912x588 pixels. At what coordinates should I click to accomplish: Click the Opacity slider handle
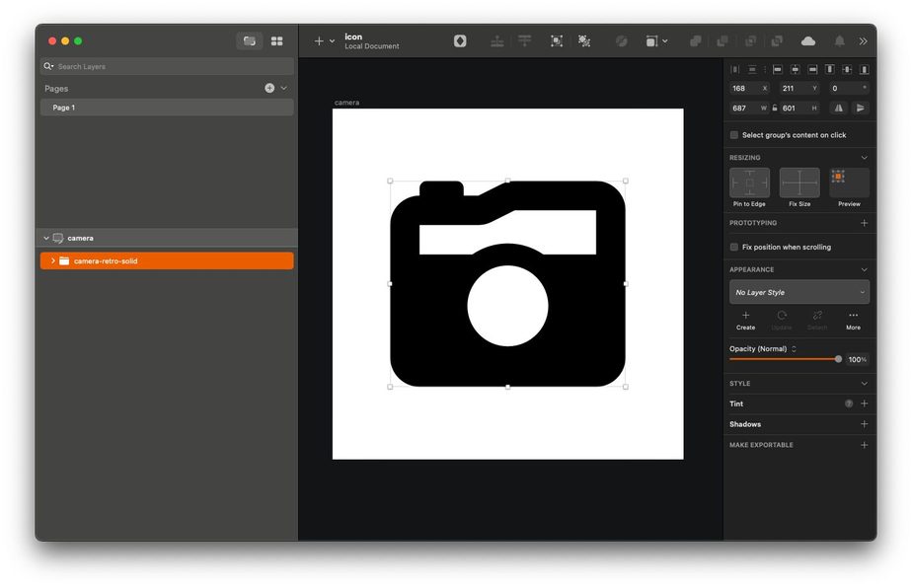[x=838, y=359]
